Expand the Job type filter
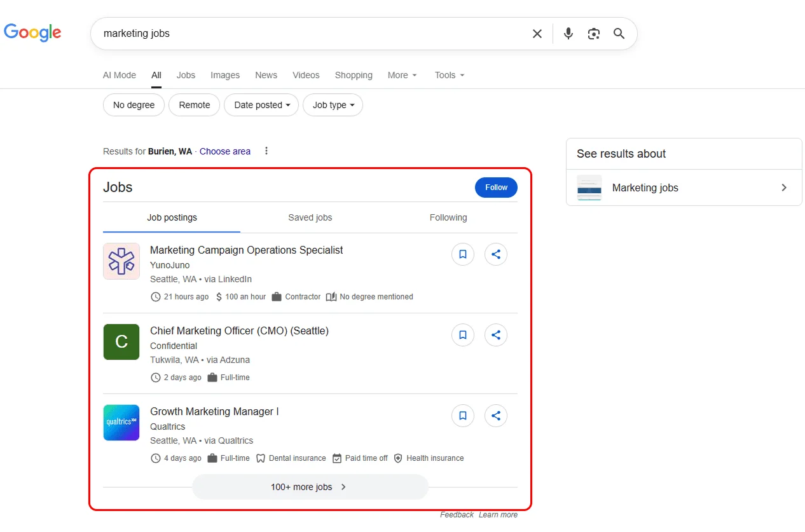The height and width of the screenshot is (532, 805). click(333, 104)
